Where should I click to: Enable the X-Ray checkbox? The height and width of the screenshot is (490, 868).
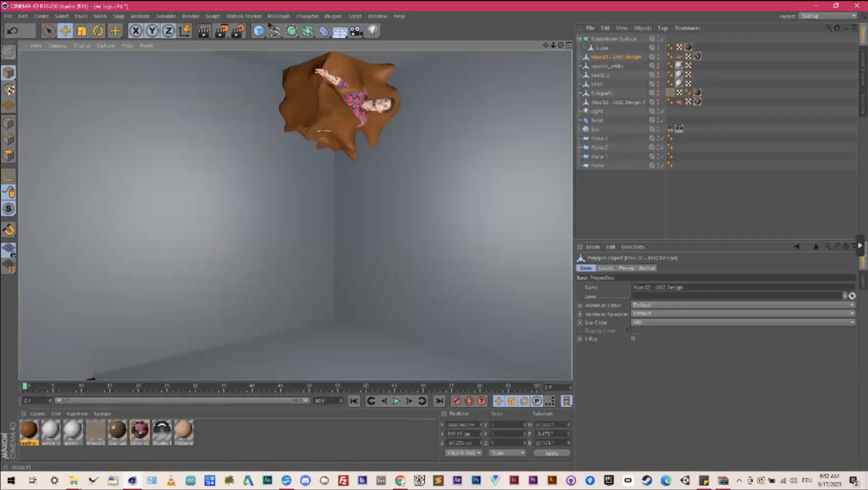coord(633,339)
